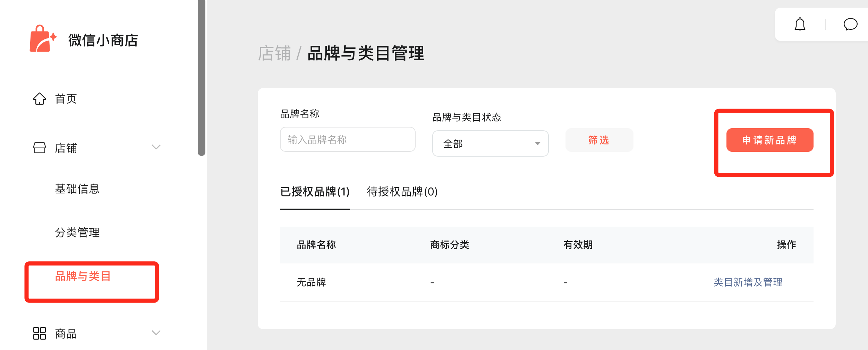
Task: Click the home icon beside 首页
Action: pos(39,99)
